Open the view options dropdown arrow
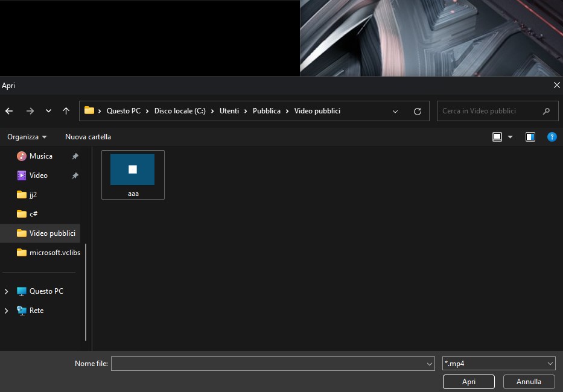This screenshot has width=563, height=392. coord(510,137)
